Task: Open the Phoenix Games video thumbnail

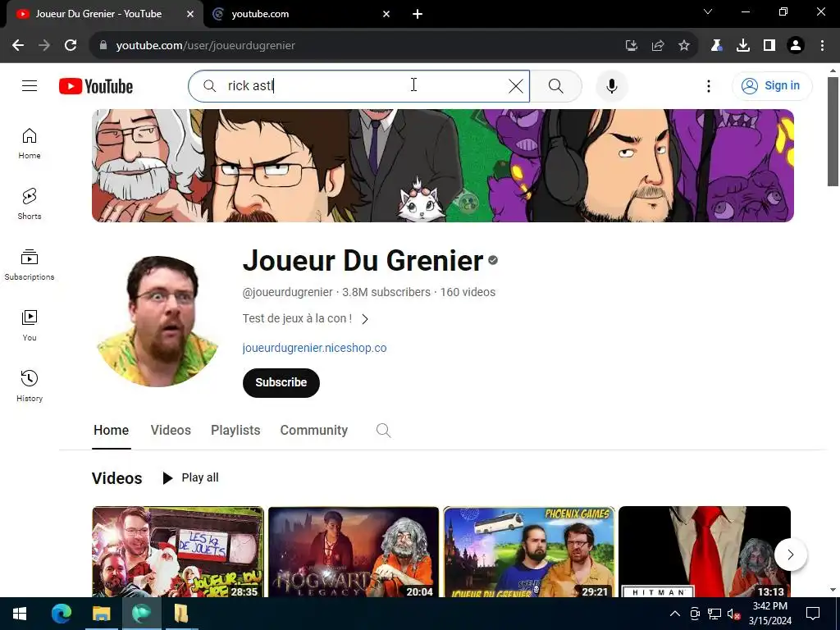Action: [529, 552]
